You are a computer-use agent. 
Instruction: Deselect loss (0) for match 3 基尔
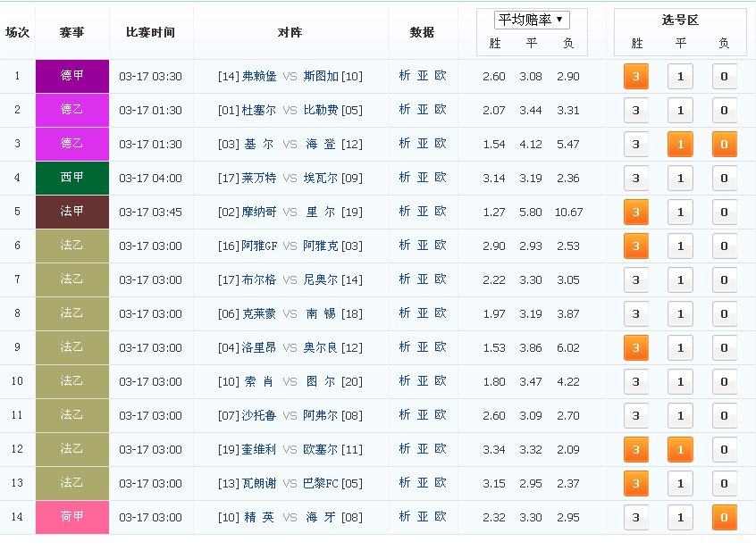coord(724,144)
